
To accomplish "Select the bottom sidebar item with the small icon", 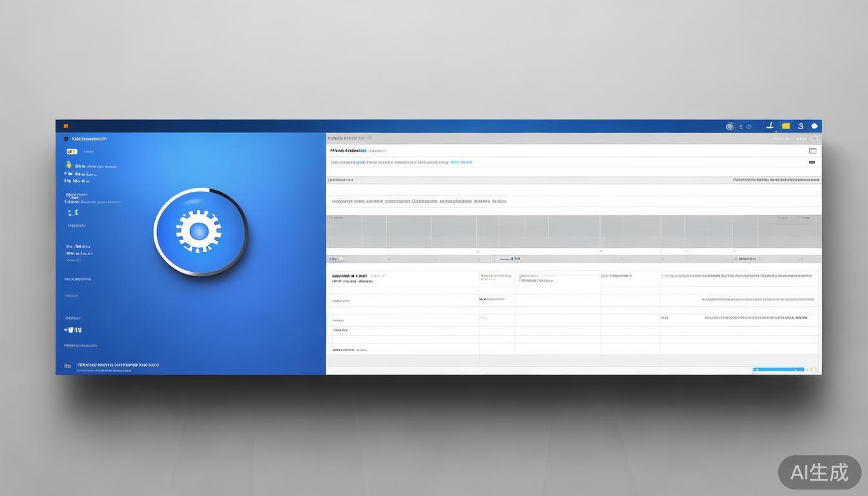I will [x=67, y=366].
